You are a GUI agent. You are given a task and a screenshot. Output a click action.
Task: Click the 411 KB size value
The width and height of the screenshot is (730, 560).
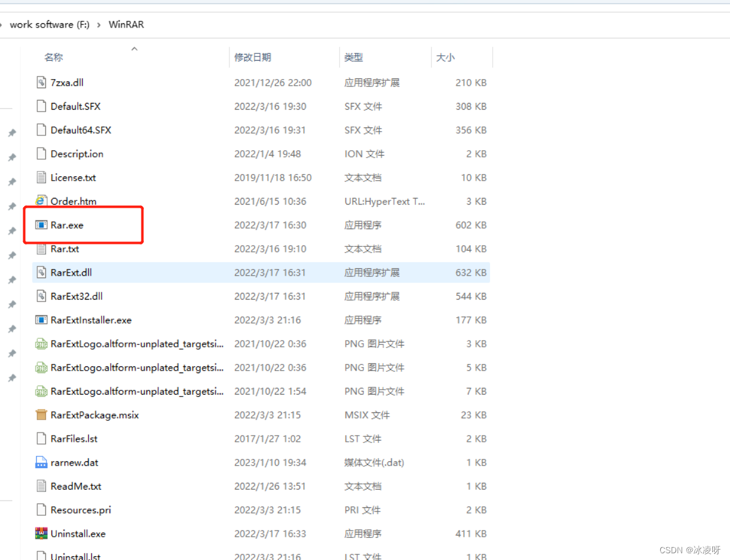click(x=471, y=534)
